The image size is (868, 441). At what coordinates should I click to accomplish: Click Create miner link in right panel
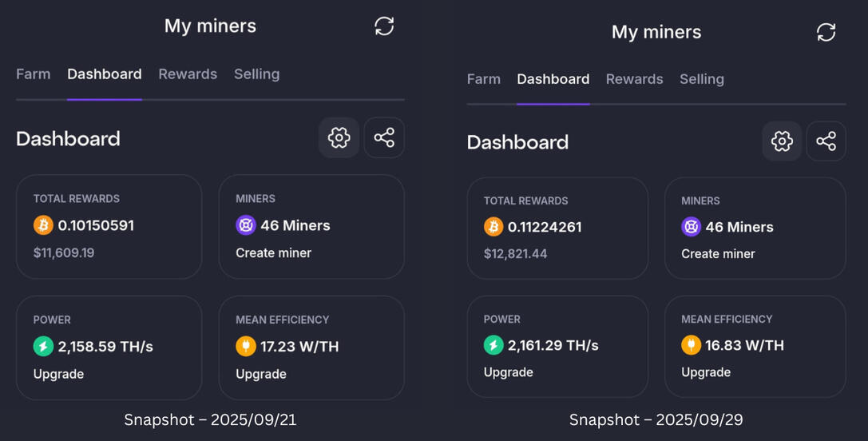click(x=718, y=254)
